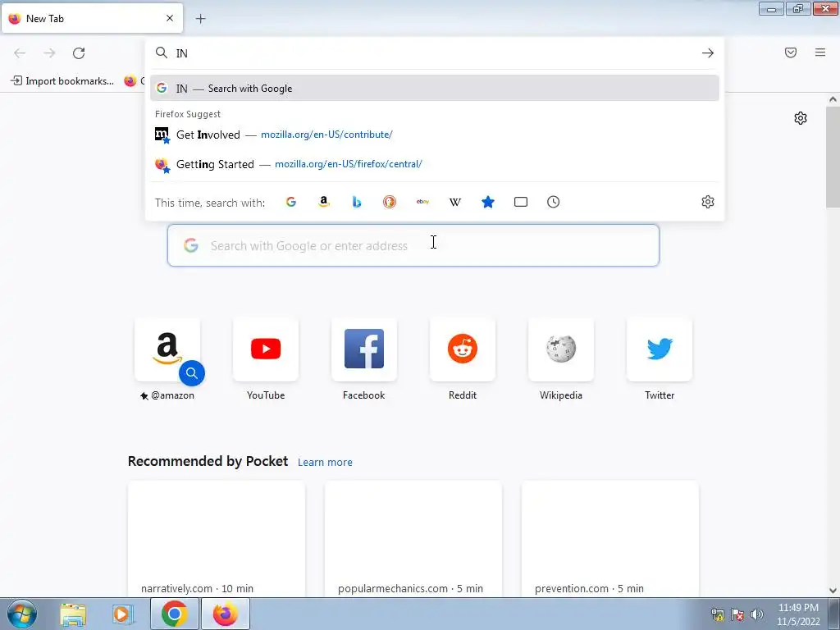Viewport: 840px width, 630px height.
Task: Search open tabs using the tab icon
Action: [x=521, y=202]
